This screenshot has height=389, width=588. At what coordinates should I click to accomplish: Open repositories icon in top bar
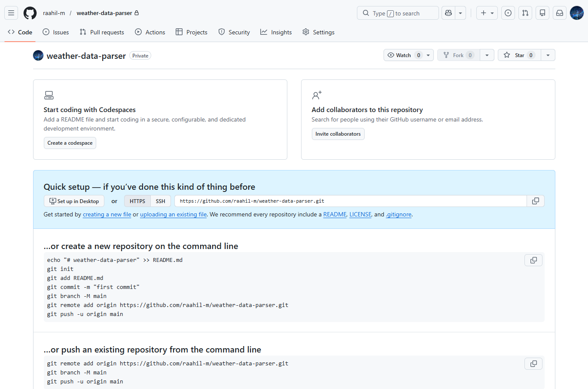pyautogui.click(x=542, y=13)
